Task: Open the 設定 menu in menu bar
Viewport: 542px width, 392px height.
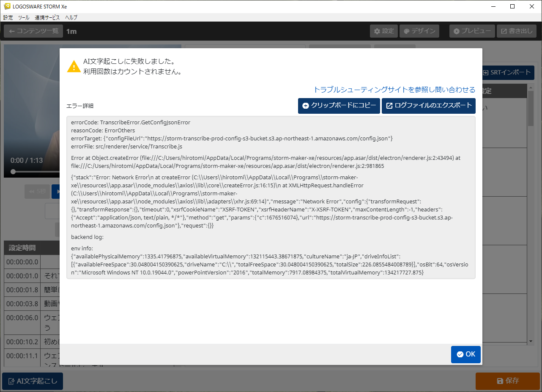Action: 8,18
